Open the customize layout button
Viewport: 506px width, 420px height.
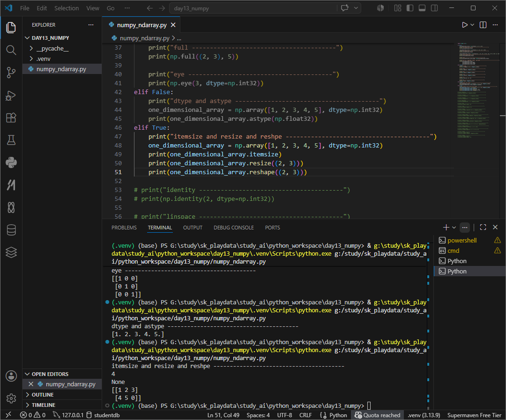click(398, 8)
